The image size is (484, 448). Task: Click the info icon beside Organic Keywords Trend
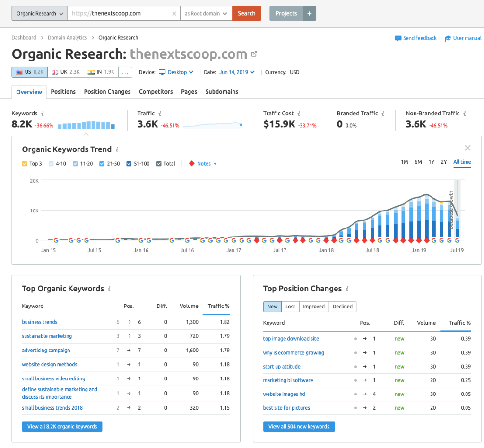[117, 149]
